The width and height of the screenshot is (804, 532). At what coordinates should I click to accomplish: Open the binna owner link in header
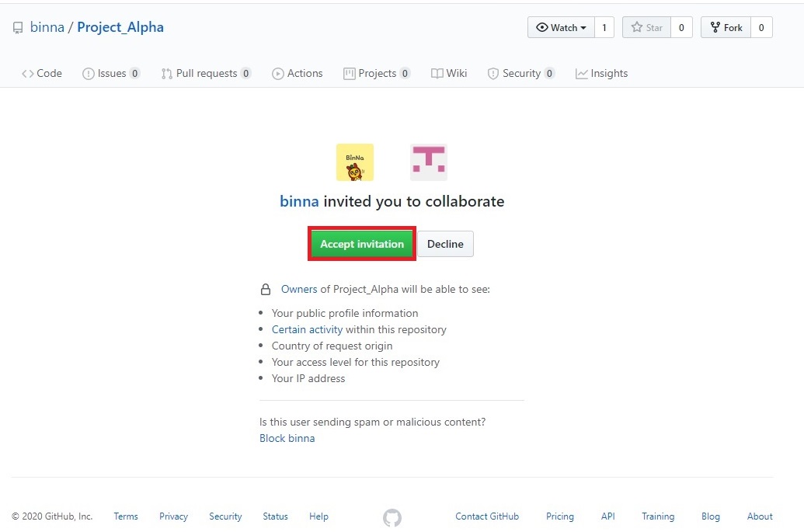pyautogui.click(x=47, y=27)
